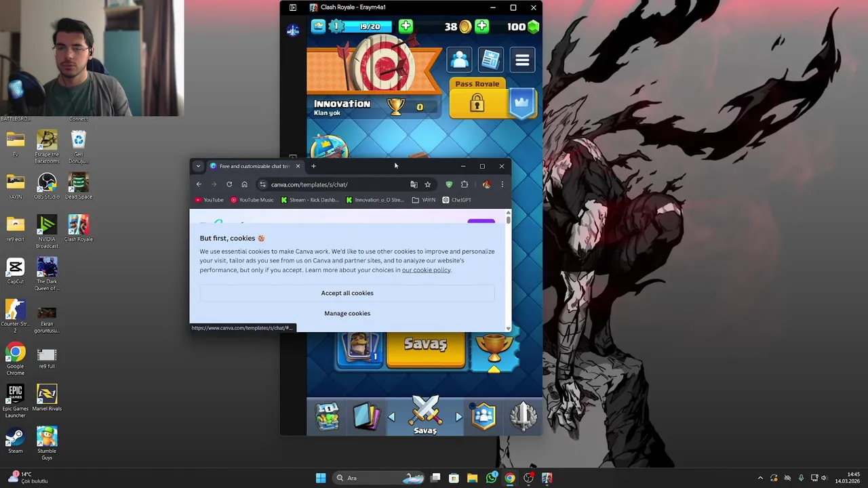Open the 'our cookie policy' link
The height and width of the screenshot is (488, 868).
(426, 270)
